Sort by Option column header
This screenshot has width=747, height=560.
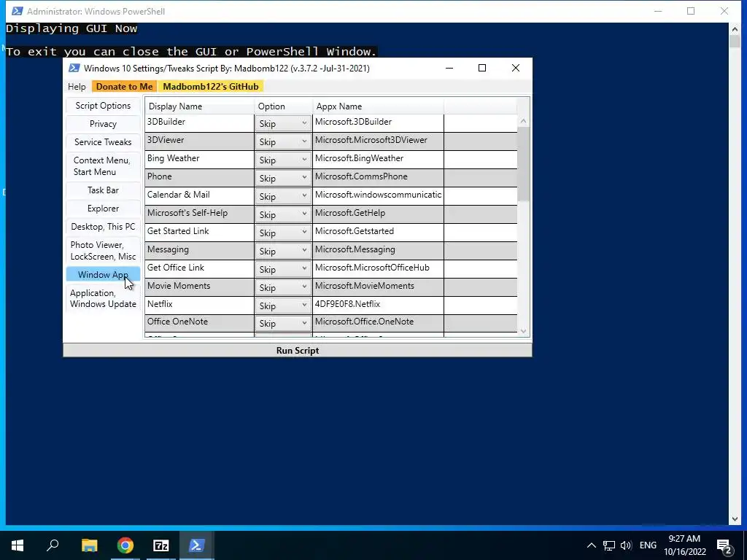pyautogui.click(x=283, y=106)
